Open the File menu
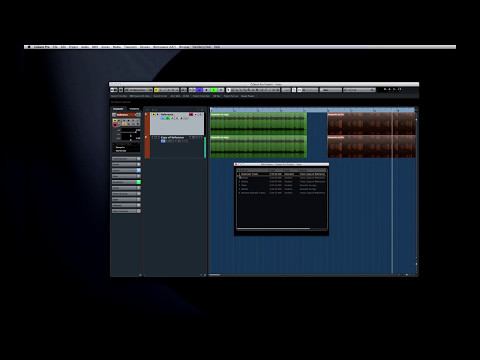Viewport: 480px width, 360px height. (55, 47)
